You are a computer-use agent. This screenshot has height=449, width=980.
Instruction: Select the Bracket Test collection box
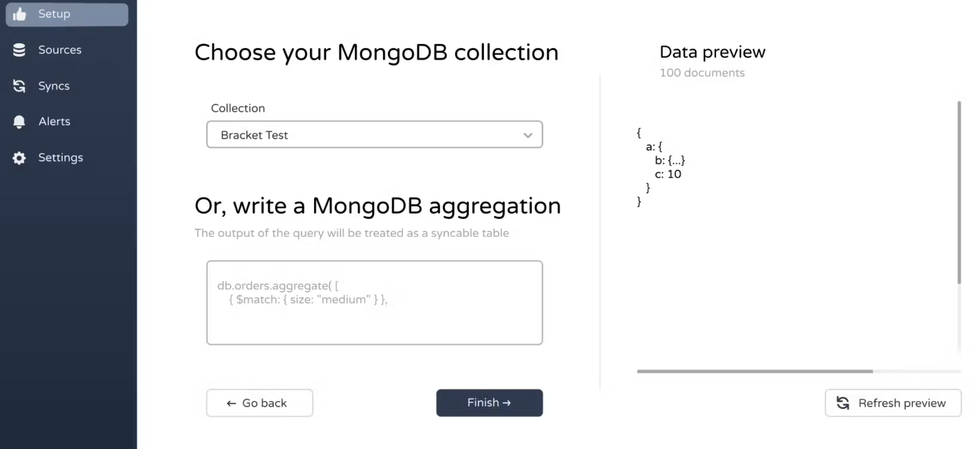(x=374, y=134)
